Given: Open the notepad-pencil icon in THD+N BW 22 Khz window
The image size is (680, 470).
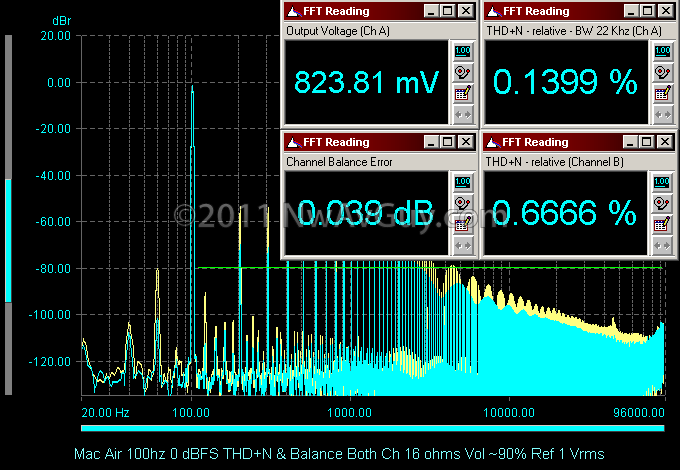Looking at the screenshot, I should tap(663, 94).
